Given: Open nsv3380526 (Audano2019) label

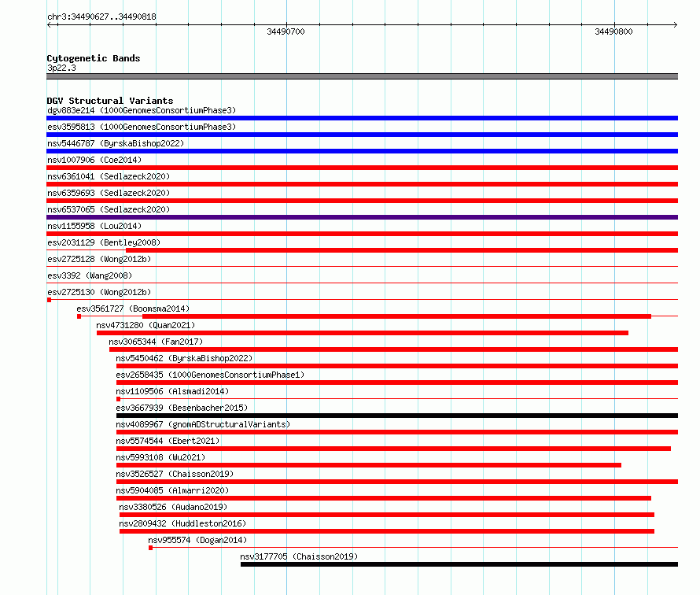Looking at the screenshot, I should tap(173, 507).
